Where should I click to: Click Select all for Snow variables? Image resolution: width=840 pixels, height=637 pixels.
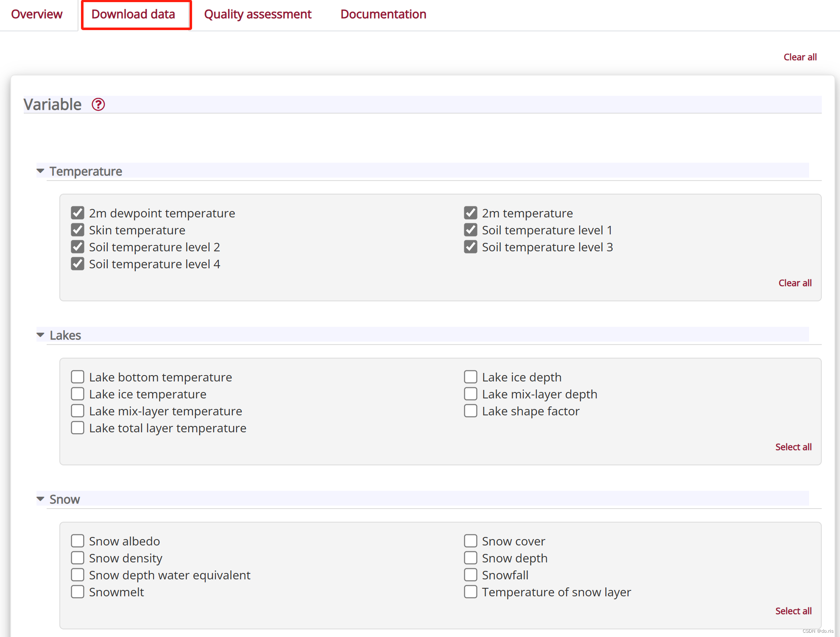point(793,611)
